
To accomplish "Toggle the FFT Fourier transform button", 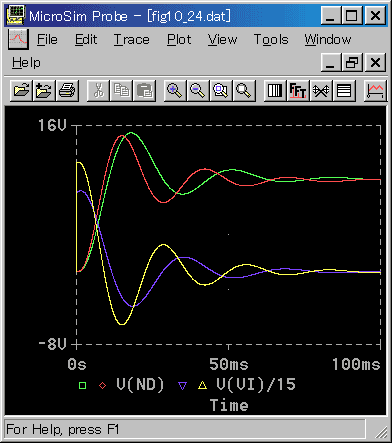I will click(298, 90).
